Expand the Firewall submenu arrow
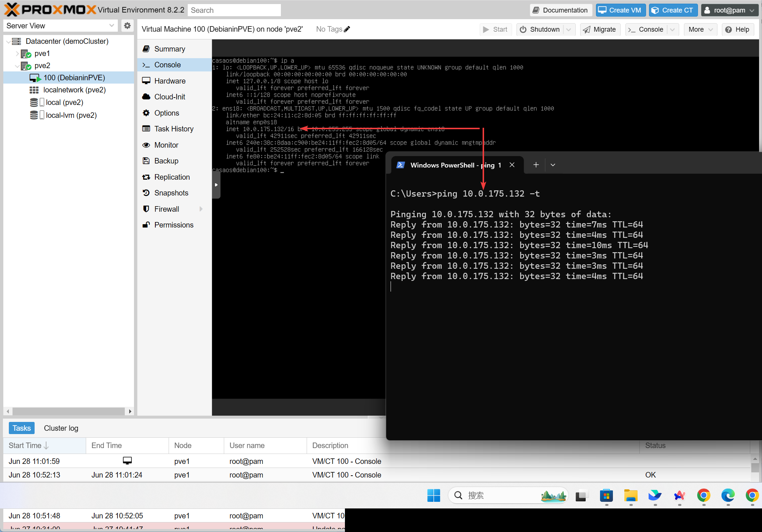This screenshot has height=532, width=762. click(201, 209)
